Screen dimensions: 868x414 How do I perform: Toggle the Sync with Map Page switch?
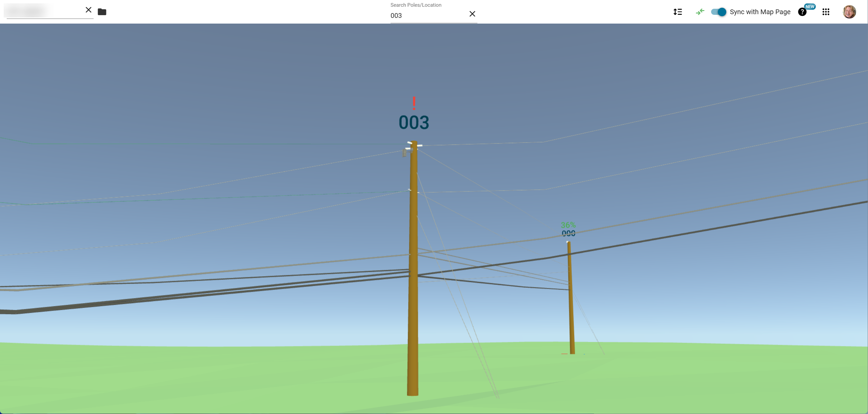point(719,12)
